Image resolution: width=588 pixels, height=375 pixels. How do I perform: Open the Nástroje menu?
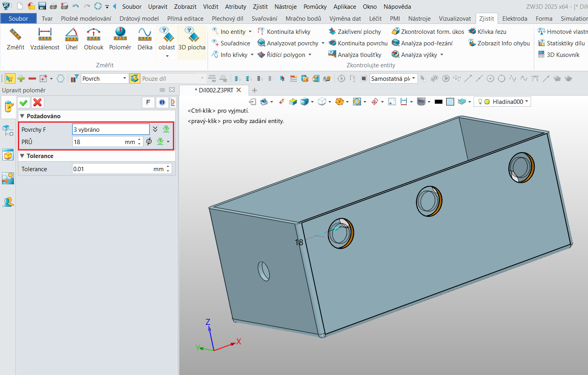click(285, 6)
